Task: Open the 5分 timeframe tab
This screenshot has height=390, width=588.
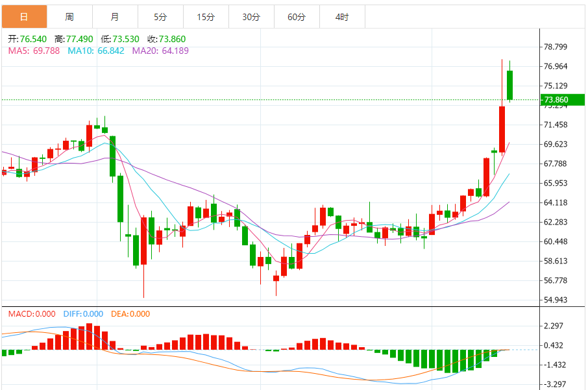Action: [x=160, y=17]
